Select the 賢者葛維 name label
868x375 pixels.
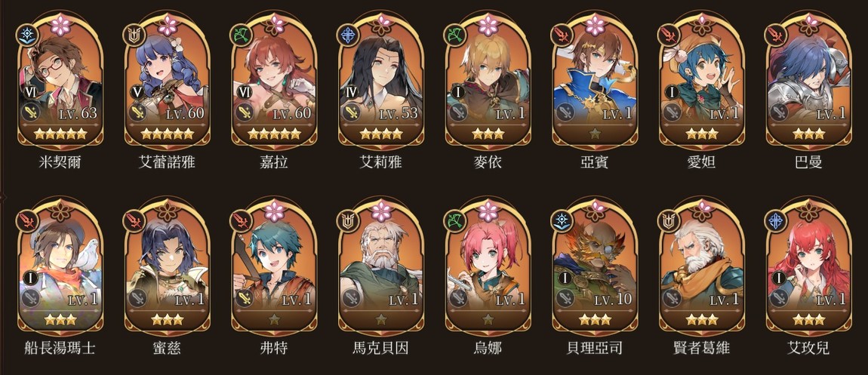coord(702,348)
